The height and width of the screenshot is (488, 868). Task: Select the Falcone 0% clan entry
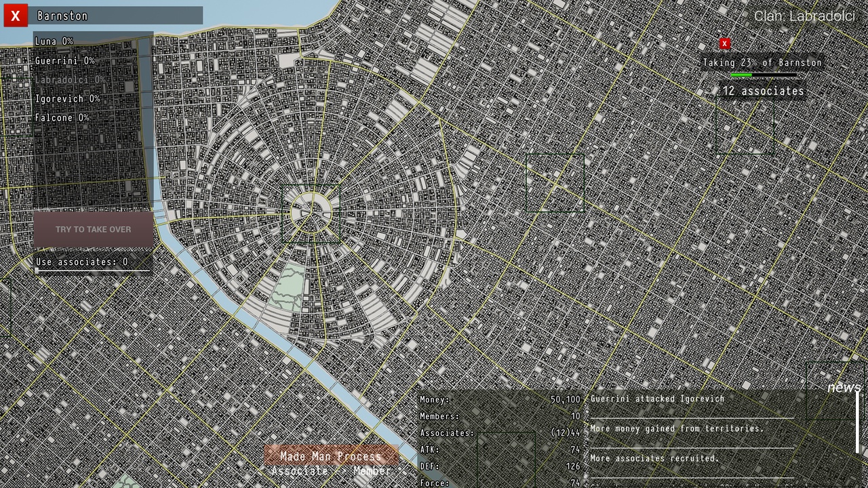pyautogui.click(x=62, y=118)
